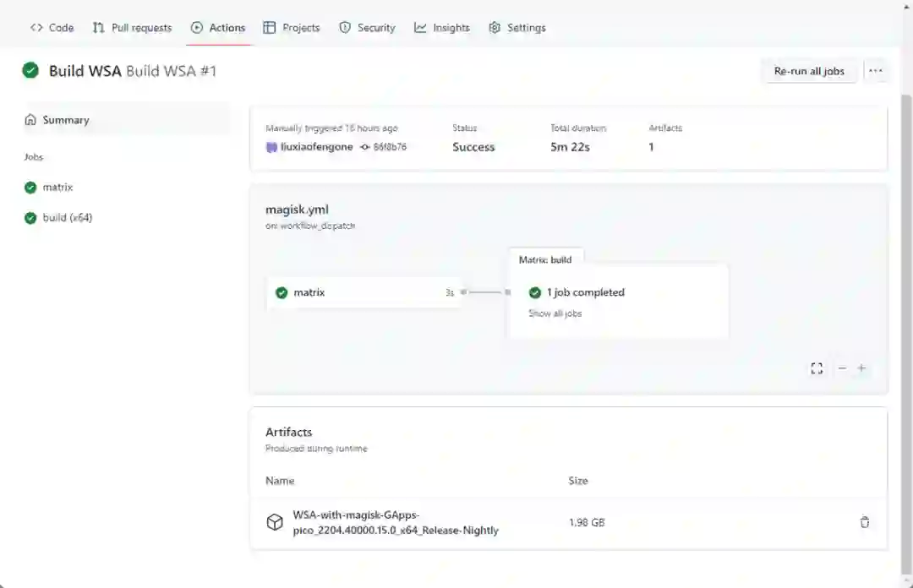Click the Build WSA #1 run title
This screenshot has width=913, height=588.
pos(171,71)
